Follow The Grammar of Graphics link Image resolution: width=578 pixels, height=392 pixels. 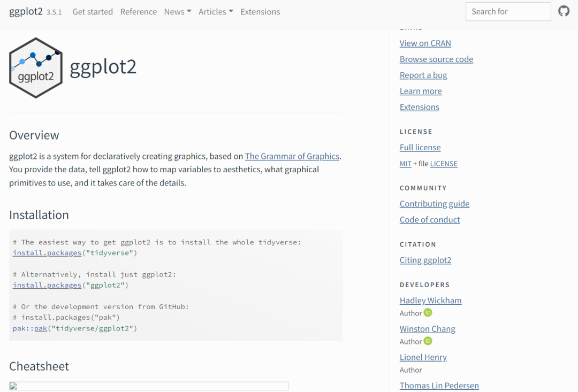[292, 156]
